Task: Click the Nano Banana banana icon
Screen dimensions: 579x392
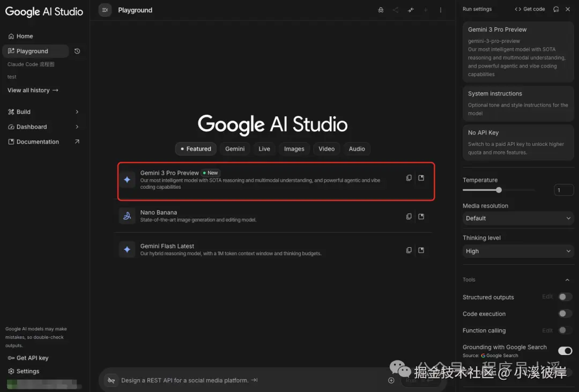Action: pyautogui.click(x=127, y=216)
